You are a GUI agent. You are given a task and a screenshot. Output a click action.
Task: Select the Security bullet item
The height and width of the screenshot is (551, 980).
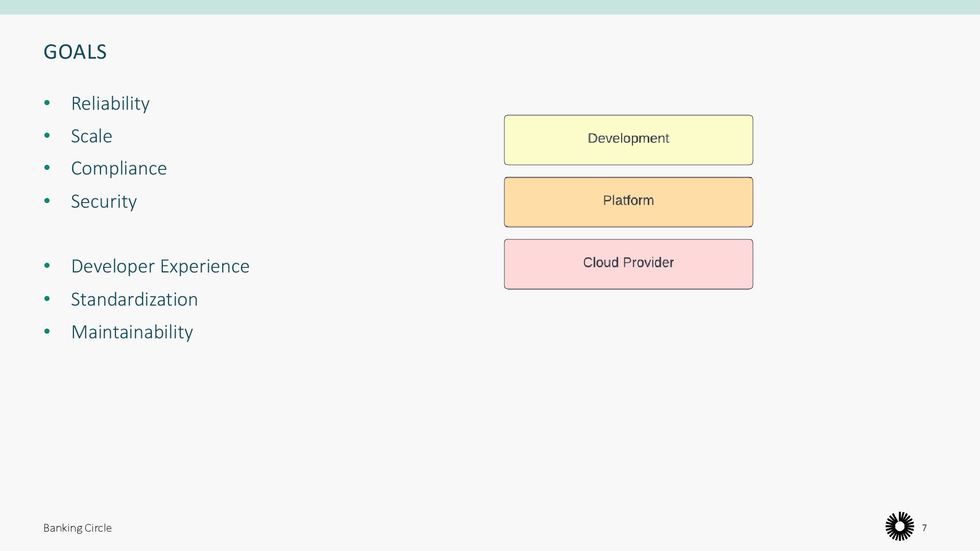pos(104,202)
